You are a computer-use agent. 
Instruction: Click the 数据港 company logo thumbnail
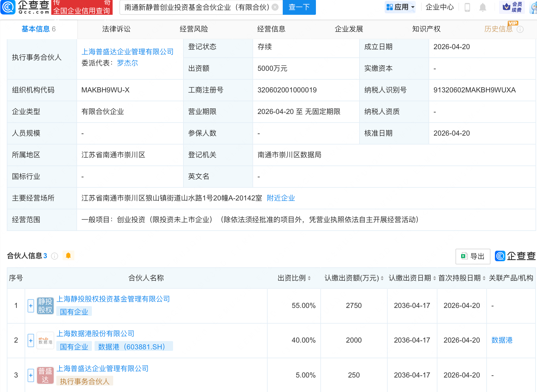tap(45, 340)
